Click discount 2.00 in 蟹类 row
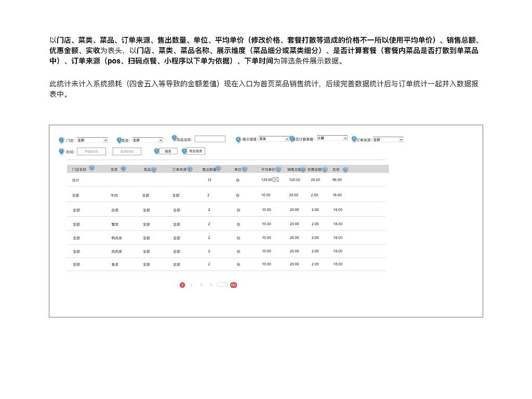The image size is (532, 399). click(x=315, y=224)
